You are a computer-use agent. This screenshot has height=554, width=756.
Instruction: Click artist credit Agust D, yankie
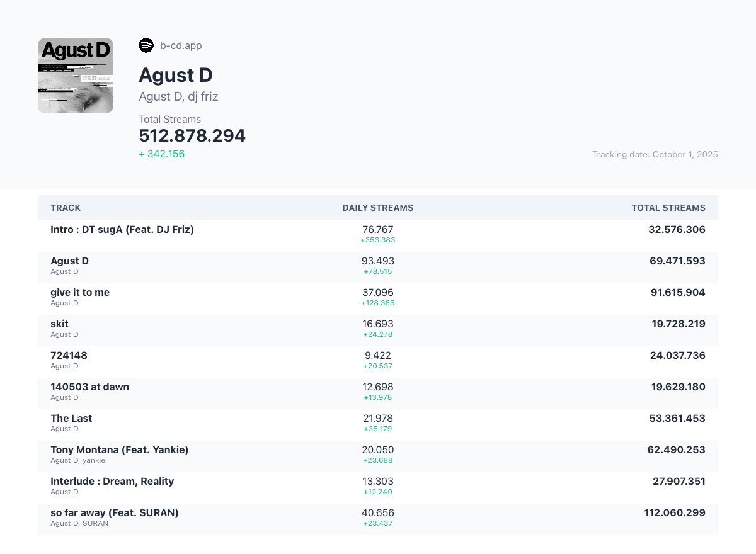[x=77, y=460]
